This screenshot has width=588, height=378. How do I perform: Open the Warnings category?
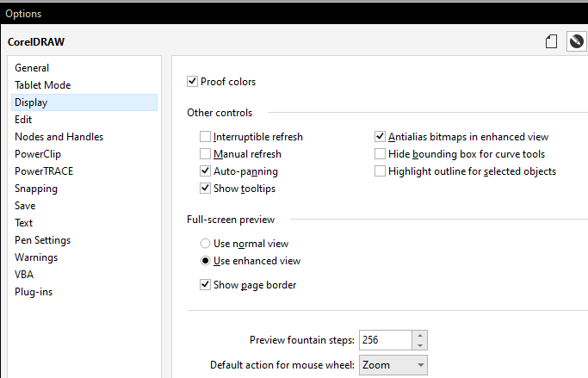tap(84, 257)
